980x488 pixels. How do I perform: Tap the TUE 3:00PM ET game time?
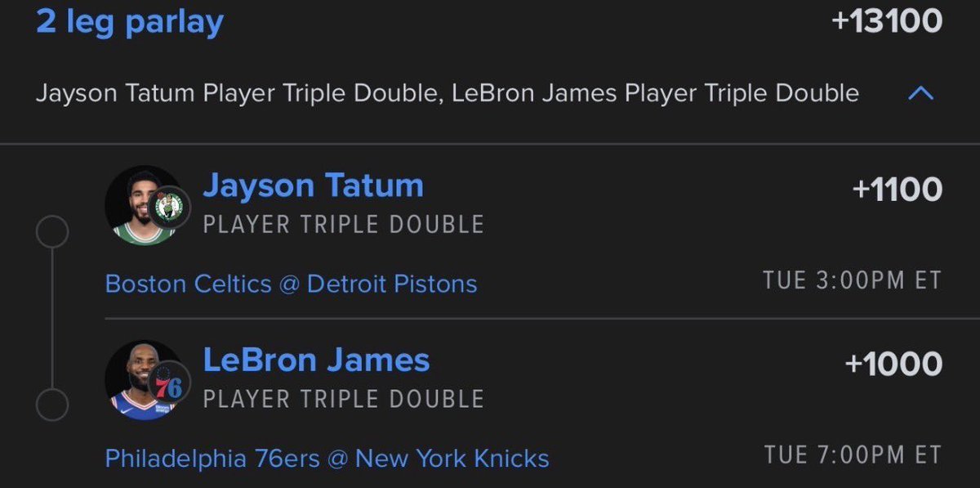click(853, 280)
